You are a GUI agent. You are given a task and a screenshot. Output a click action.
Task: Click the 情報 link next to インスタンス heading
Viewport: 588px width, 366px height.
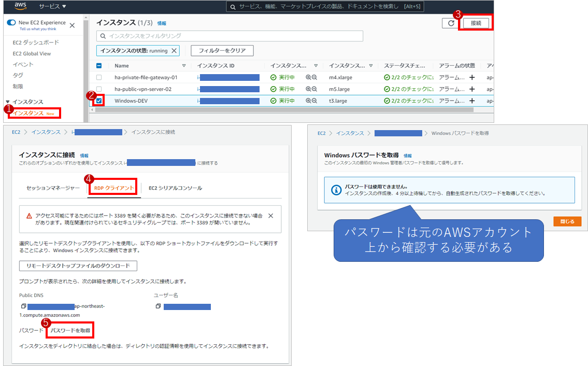point(162,23)
